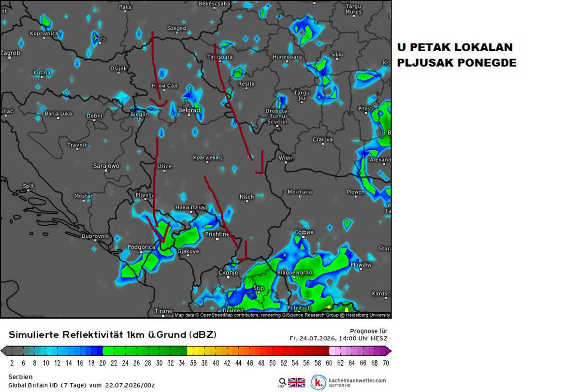Screen dimensions: 580x392
Task: Open the kachelmannwetter.com link
Action: [x=357, y=380]
